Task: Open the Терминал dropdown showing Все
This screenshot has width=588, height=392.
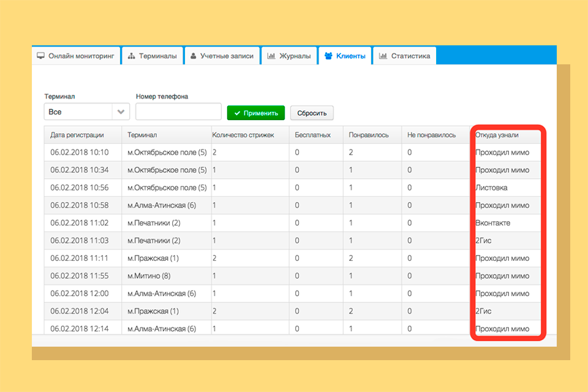Action: click(x=78, y=112)
